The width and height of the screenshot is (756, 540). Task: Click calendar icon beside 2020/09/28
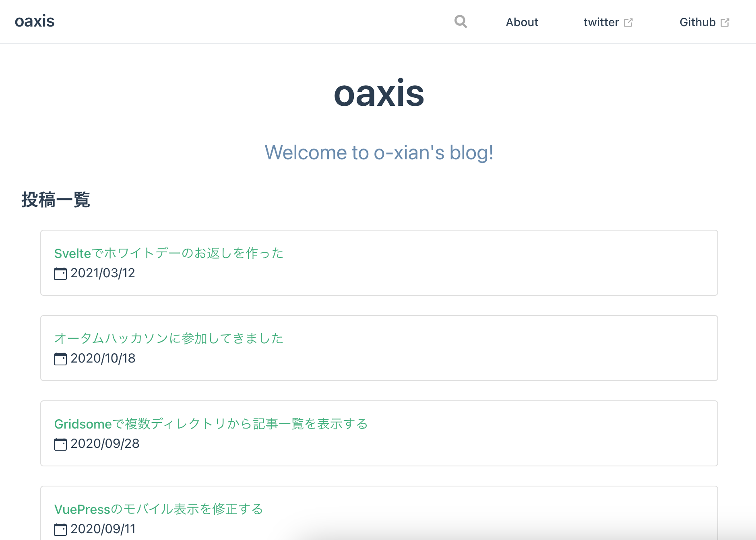60,444
